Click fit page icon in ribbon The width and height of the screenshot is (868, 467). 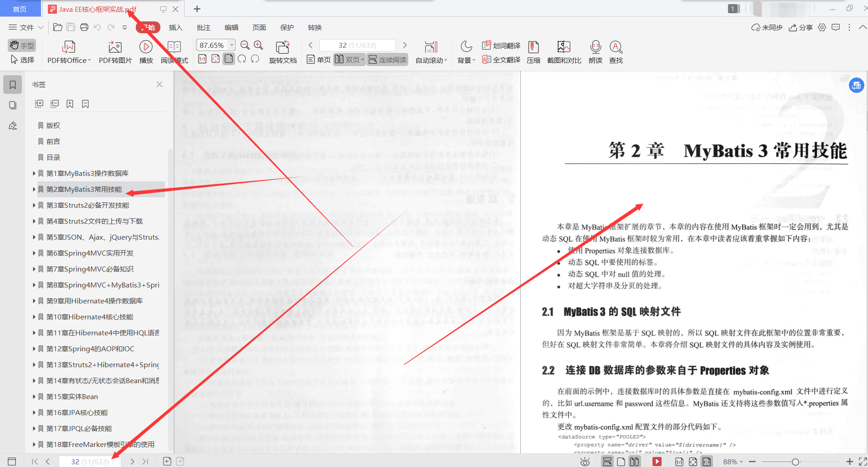coord(216,59)
